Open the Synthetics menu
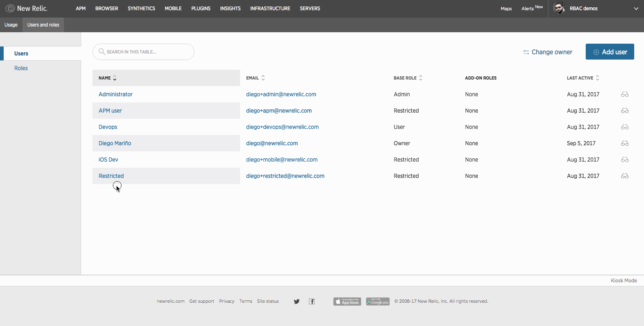This screenshot has height=326, width=644. tap(141, 8)
